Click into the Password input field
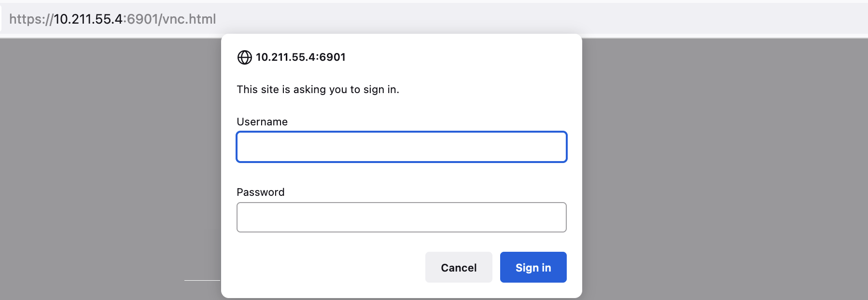 coord(401,217)
